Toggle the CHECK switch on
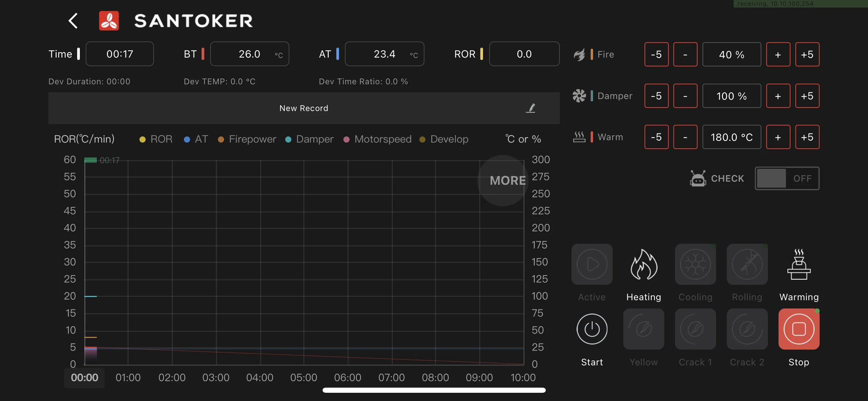Viewport: 868px width, 401px height. point(787,179)
